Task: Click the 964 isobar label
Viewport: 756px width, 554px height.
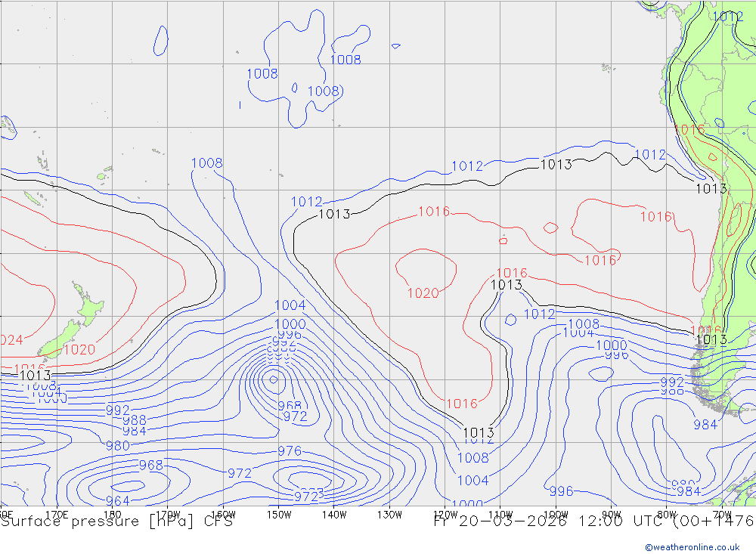Action: point(117,500)
